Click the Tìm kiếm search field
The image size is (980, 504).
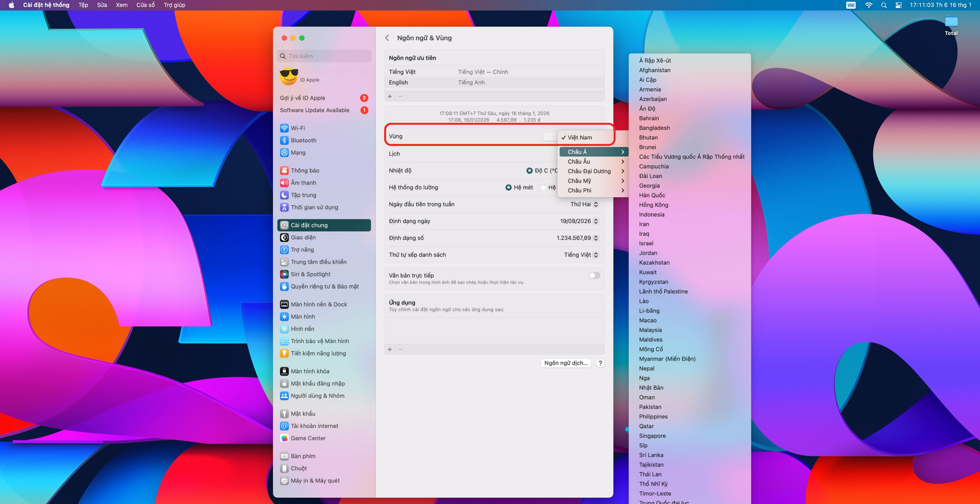click(324, 56)
